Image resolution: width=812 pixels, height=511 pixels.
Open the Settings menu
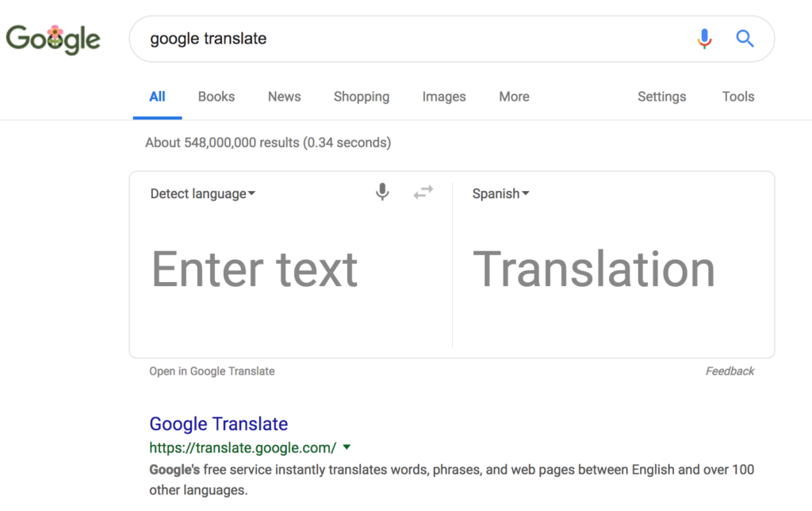click(662, 97)
